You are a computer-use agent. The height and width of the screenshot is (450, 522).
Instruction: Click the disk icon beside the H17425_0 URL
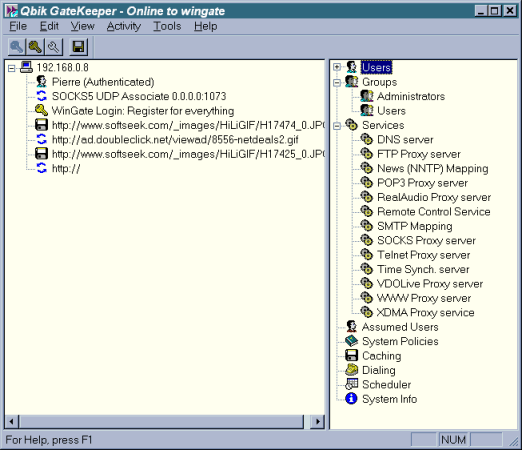coord(42,154)
